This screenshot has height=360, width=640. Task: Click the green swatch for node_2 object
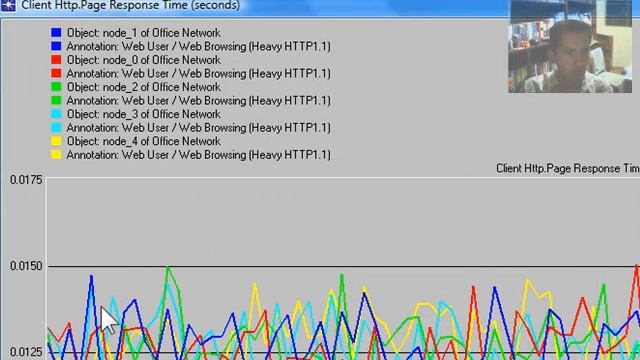click(56, 87)
